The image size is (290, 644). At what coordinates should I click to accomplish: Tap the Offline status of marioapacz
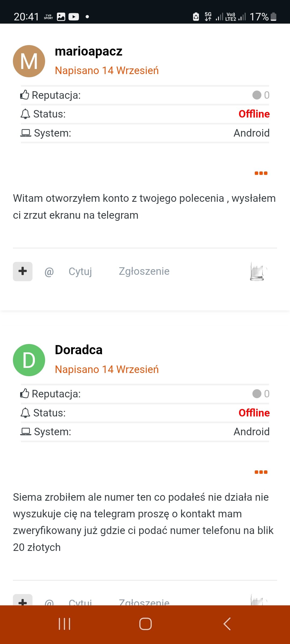pyautogui.click(x=254, y=114)
